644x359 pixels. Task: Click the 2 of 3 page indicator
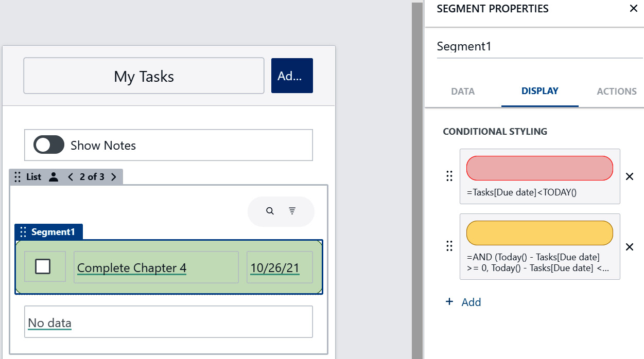92,177
